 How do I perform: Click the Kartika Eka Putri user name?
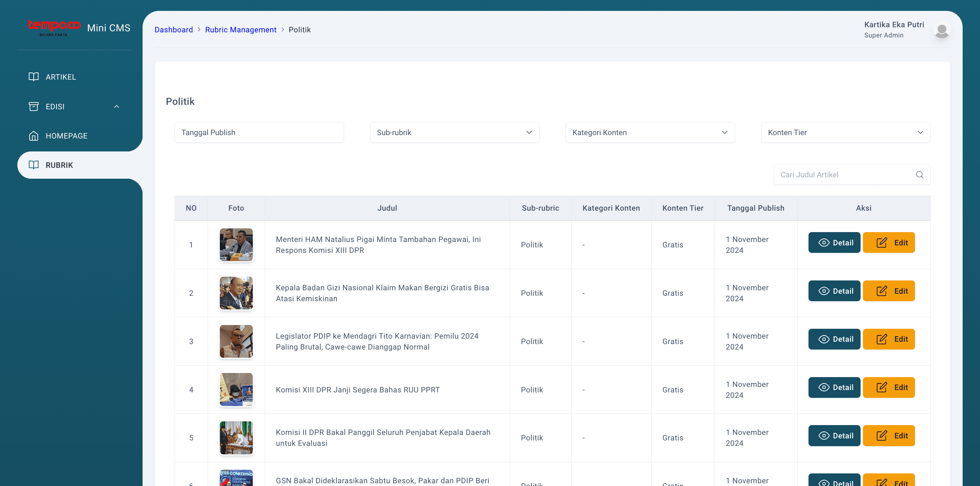894,25
